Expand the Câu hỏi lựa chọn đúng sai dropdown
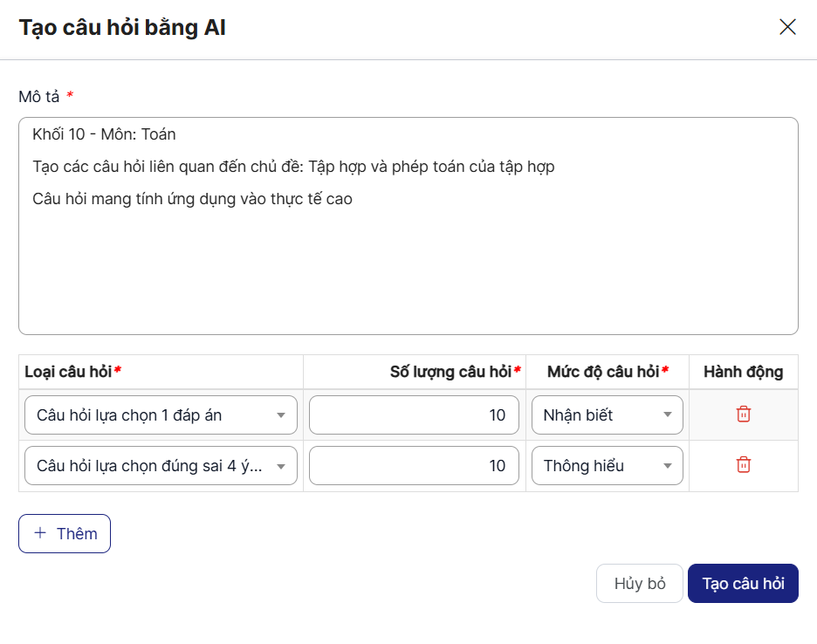The width and height of the screenshot is (817, 644). [x=161, y=466]
